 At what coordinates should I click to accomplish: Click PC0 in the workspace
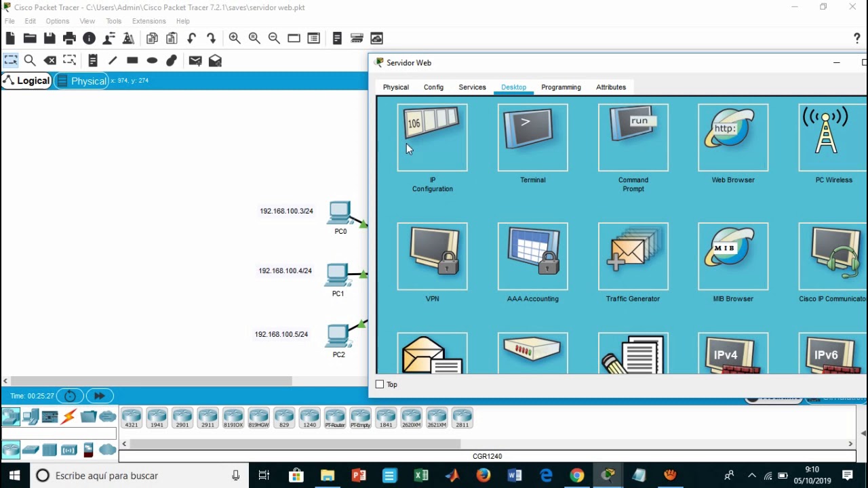[340, 213]
